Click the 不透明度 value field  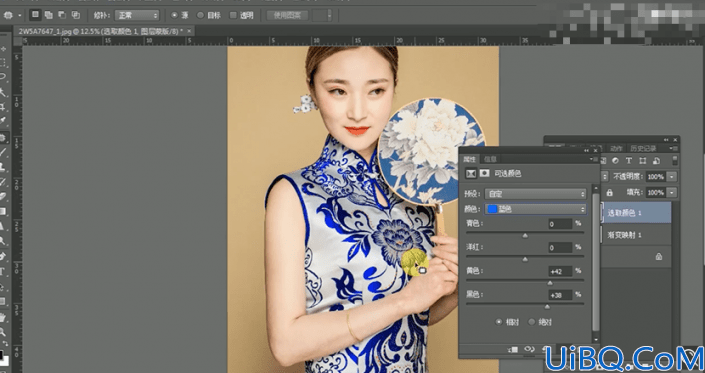pyautogui.click(x=656, y=177)
